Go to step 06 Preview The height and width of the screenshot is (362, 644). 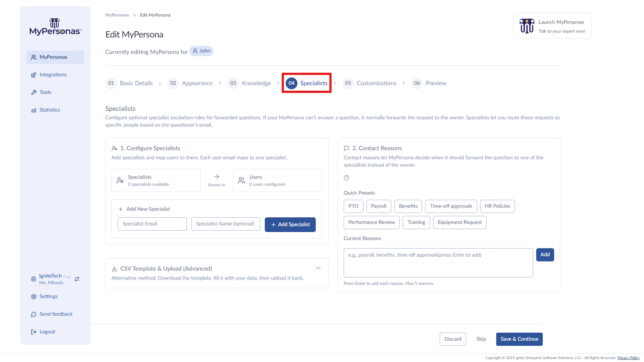coord(429,83)
